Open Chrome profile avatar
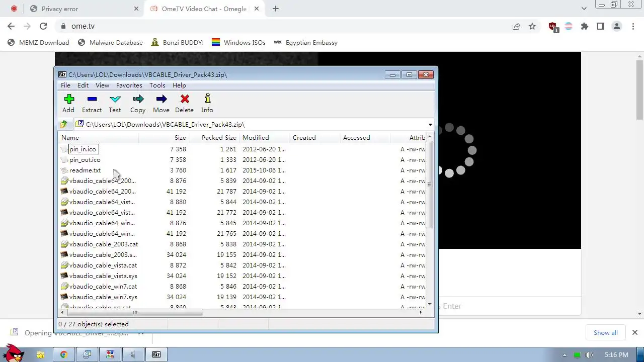 (x=617, y=26)
